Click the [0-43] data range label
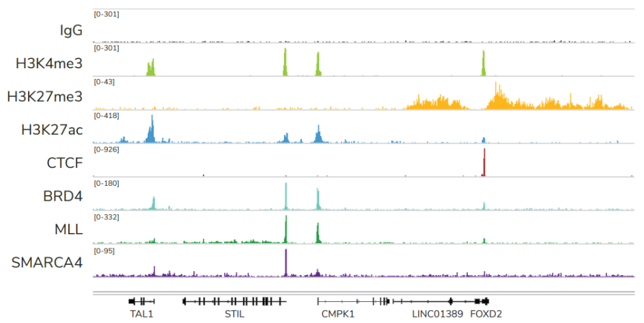 click(x=104, y=82)
